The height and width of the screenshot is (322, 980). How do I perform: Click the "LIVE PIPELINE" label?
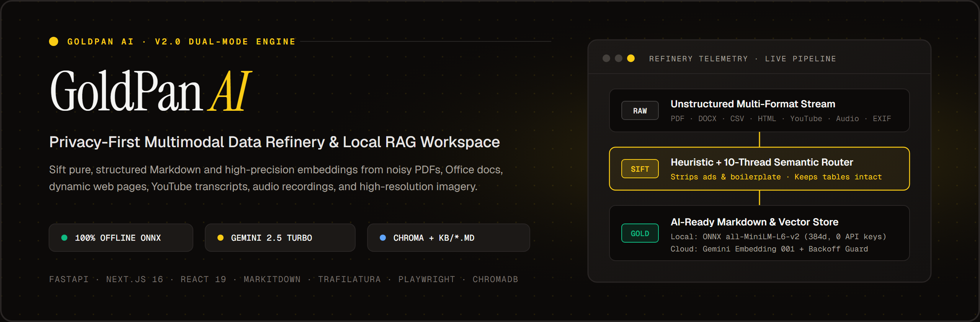point(800,59)
